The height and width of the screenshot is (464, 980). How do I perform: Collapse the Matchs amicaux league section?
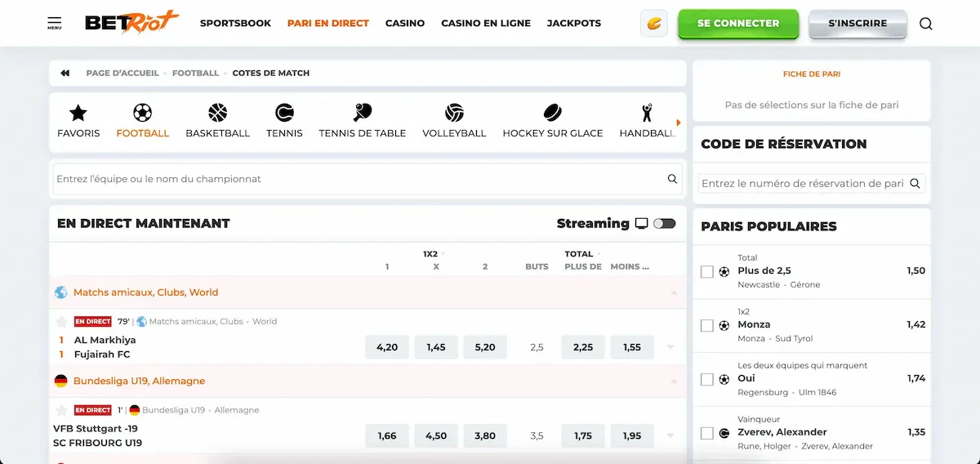pos(674,292)
